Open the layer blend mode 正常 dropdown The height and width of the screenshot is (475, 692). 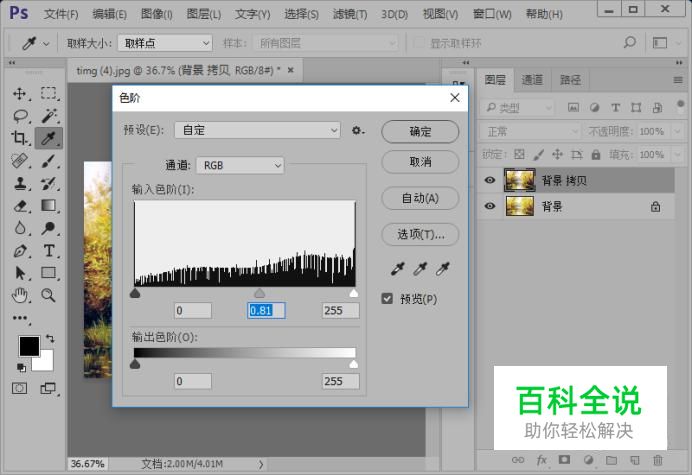530,132
